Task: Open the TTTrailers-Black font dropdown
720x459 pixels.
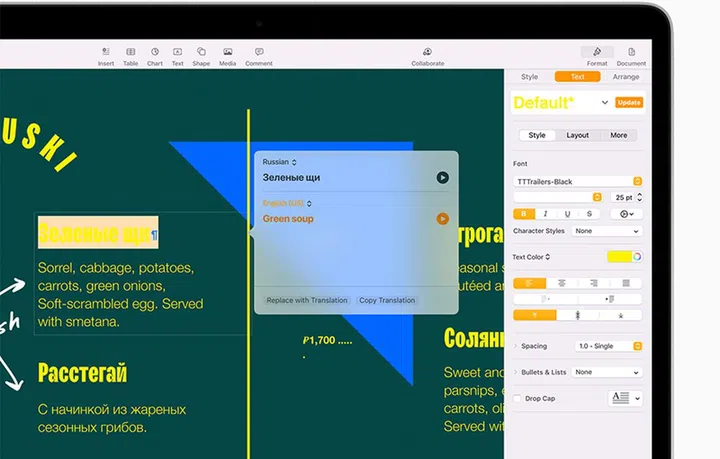Action: pos(578,181)
